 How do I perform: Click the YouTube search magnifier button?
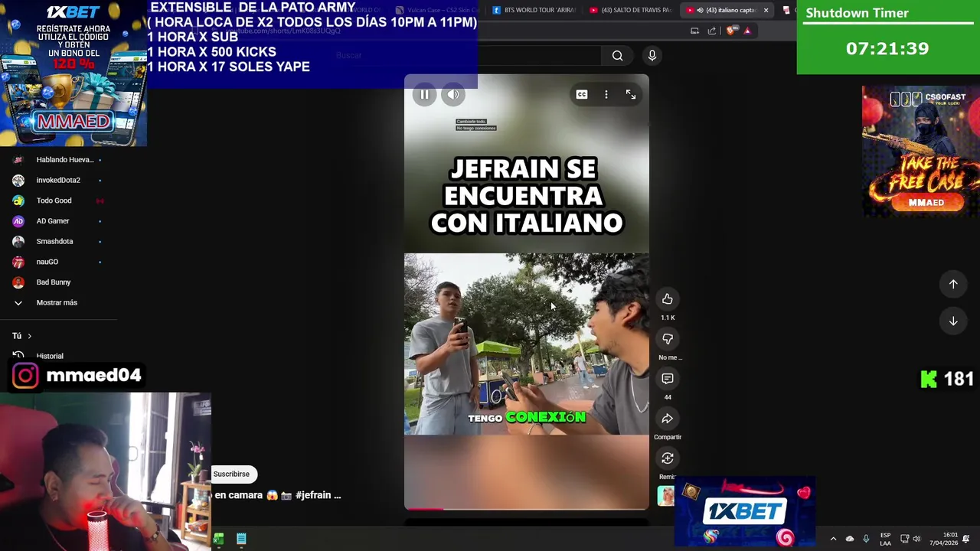coord(617,55)
